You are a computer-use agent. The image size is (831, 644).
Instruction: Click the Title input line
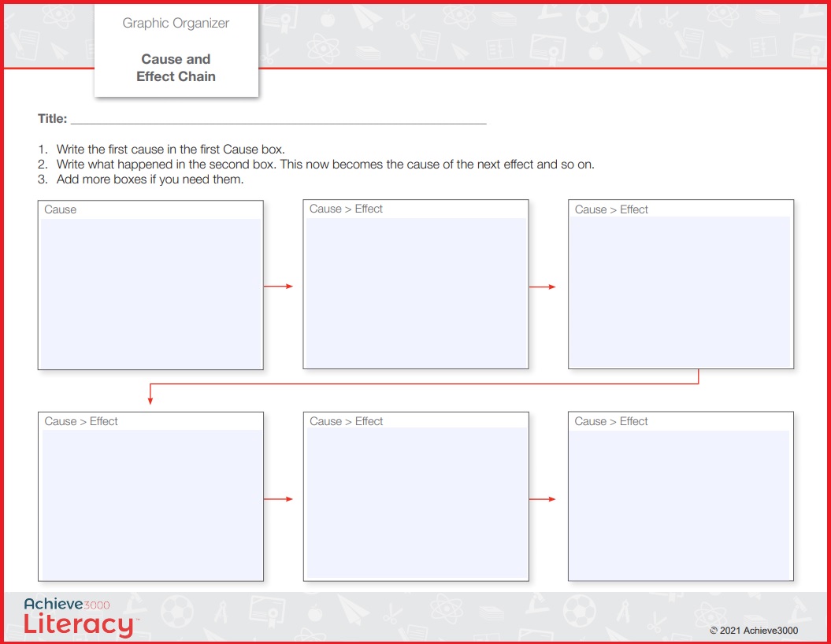278,119
